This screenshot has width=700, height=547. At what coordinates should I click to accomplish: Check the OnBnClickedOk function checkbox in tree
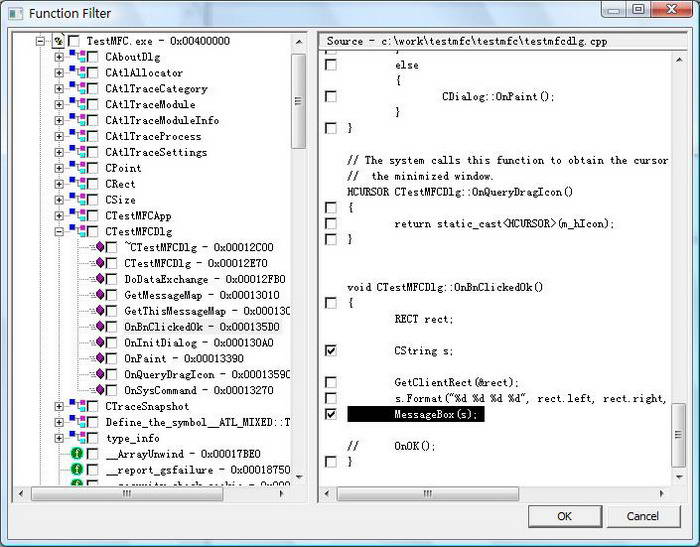click(x=112, y=327)
